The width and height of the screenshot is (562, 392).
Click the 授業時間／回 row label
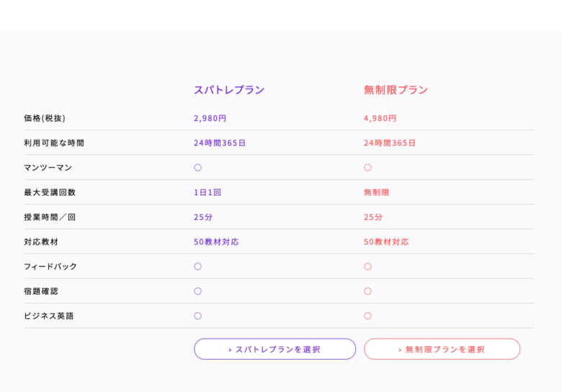pos(50,217)
